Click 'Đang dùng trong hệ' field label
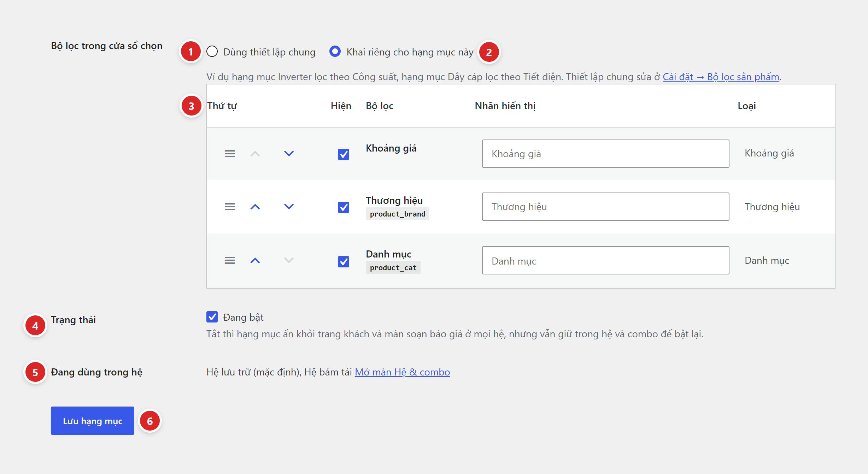The height and width of the screenshot is (474, 868). pyautogui.click(x=96, y=372)
